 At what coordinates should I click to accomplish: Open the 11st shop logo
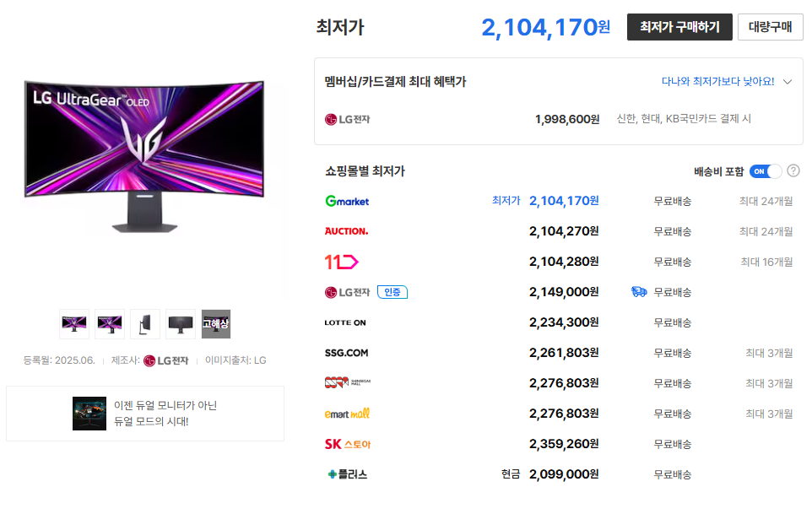(342, 262)
